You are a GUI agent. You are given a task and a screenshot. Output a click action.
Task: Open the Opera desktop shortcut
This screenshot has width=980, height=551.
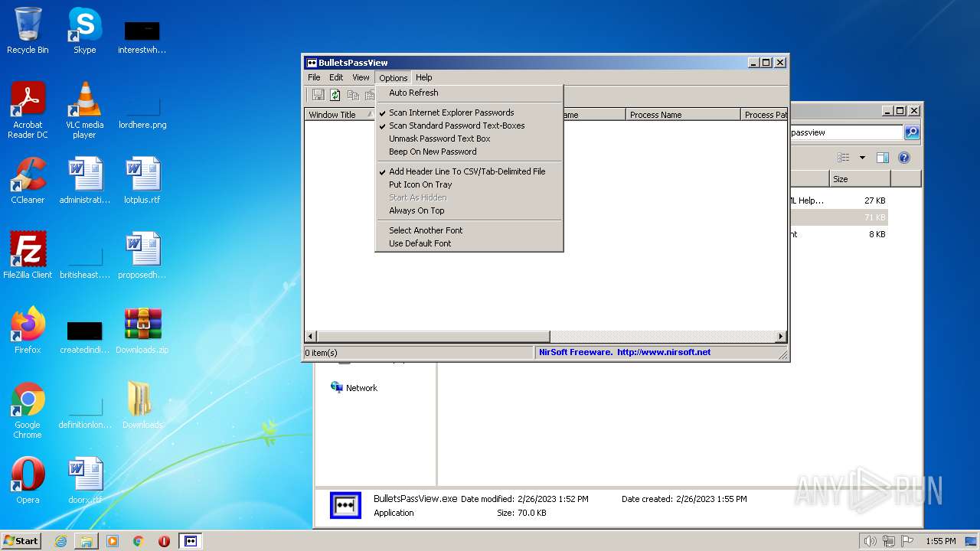pyautogui.click(x=28, y=481)
